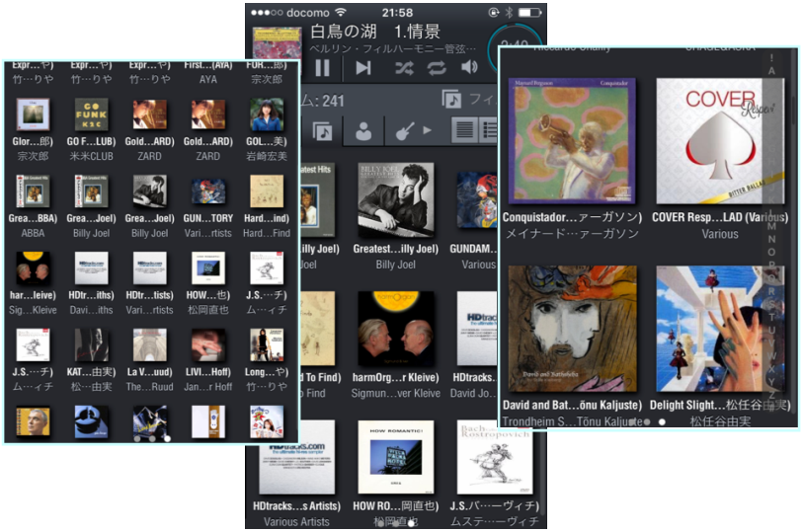Open harmOrgan Kleive album cover in center screen
Viewport: 803px width, 532px height.
[396, 328]
